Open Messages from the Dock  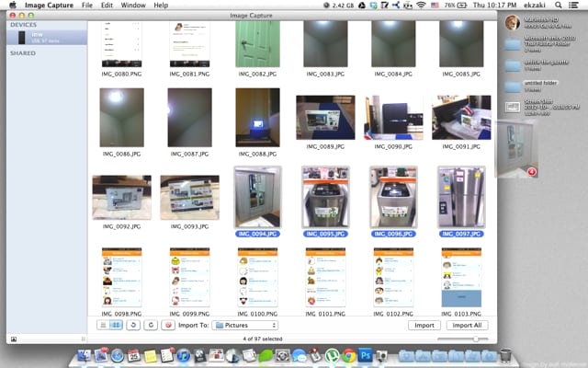(x=299, y=355)
